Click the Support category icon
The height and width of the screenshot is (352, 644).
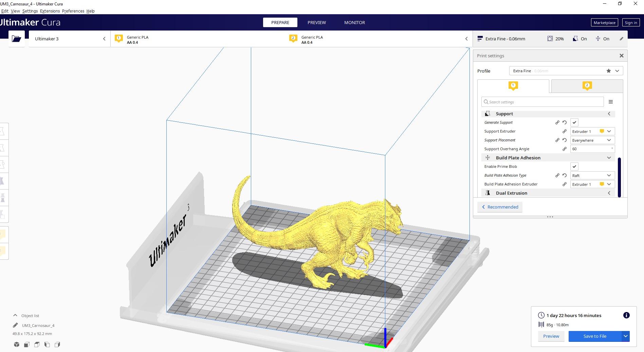pos(488,114)
